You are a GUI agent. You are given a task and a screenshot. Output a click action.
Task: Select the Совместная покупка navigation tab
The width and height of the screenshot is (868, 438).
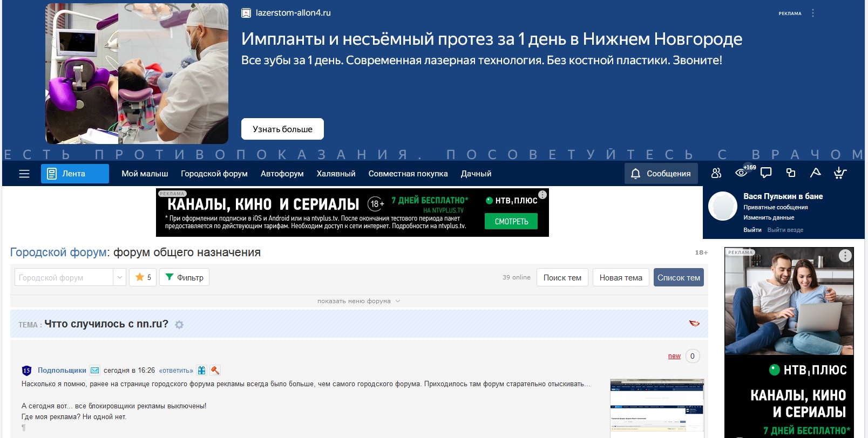click(x=408, y=174)
